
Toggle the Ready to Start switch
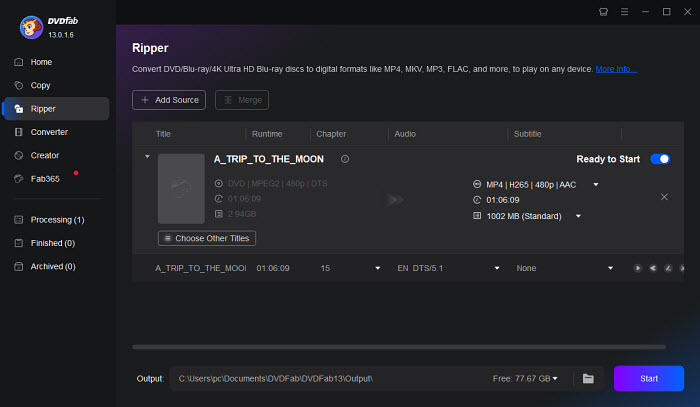660,159
